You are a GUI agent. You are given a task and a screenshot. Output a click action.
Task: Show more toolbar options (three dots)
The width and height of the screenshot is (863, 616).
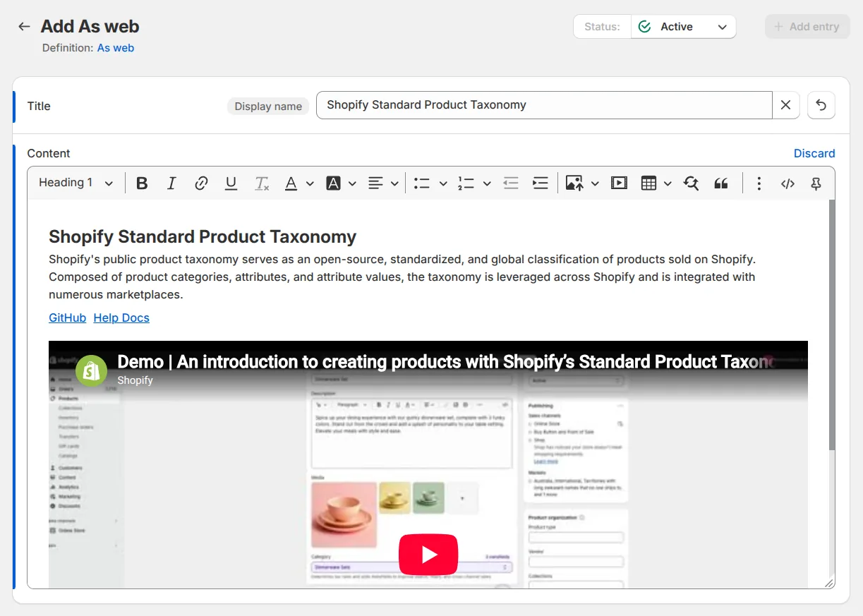(x=759, y=183)
